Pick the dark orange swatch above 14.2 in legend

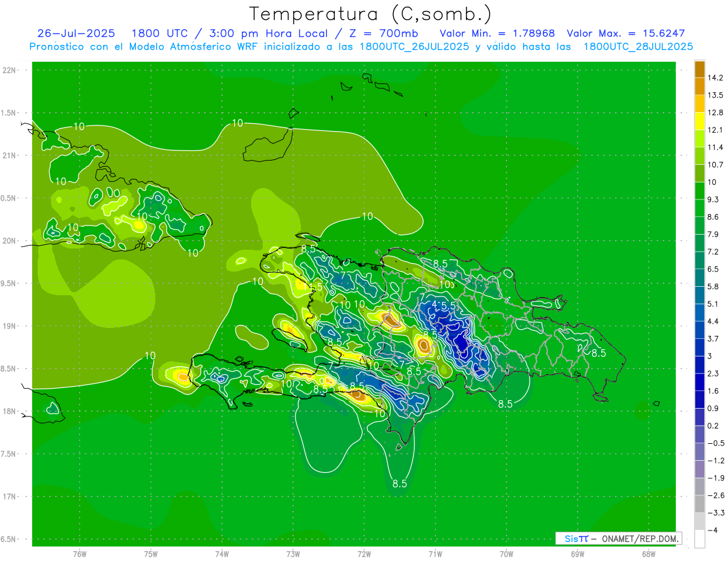click(699, 70)
